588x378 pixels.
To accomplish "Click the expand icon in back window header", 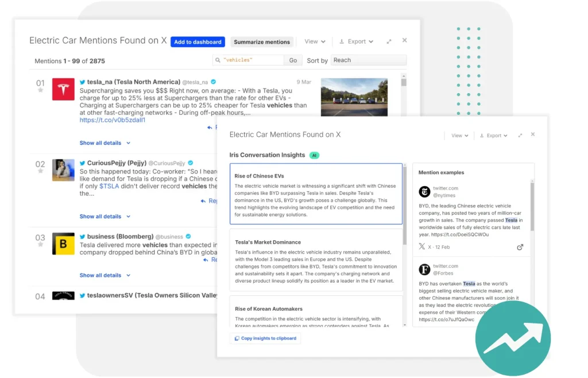I will (x=389, y=41).
